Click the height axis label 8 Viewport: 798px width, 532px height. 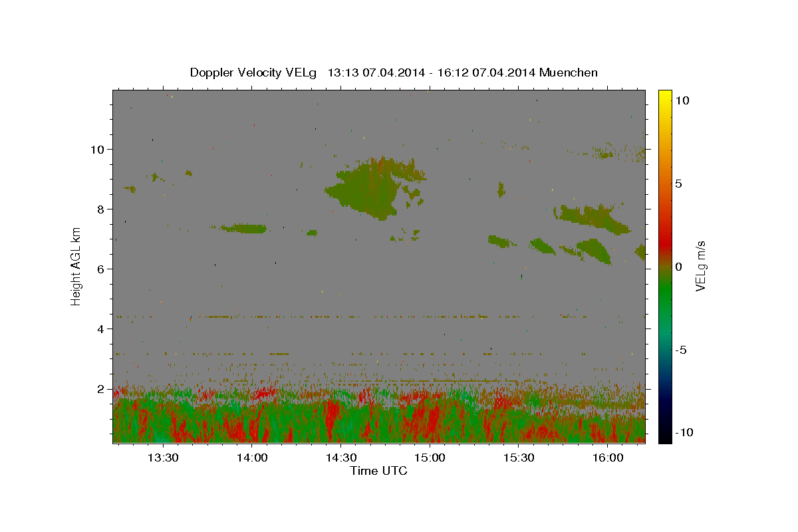tap(101, 209)
